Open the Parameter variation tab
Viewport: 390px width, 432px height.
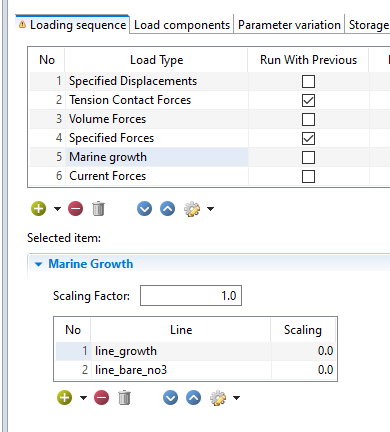pos(289,25)
